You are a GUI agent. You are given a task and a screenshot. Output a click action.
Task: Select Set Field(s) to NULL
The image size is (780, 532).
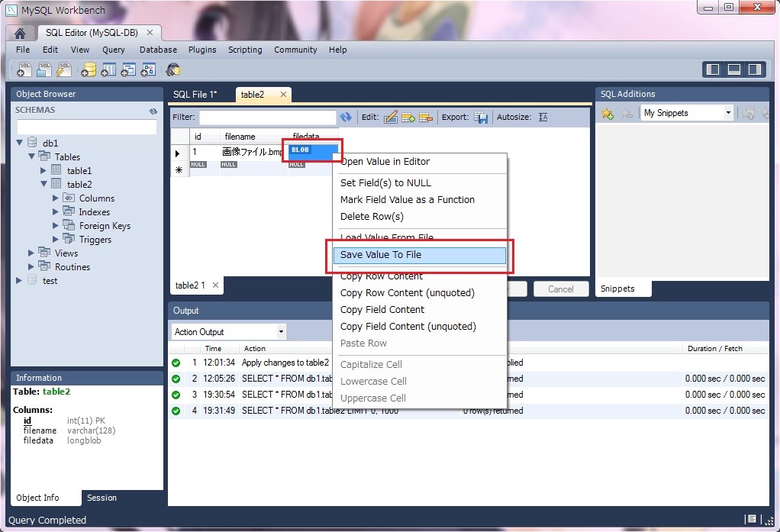click(x=419, y=183)
